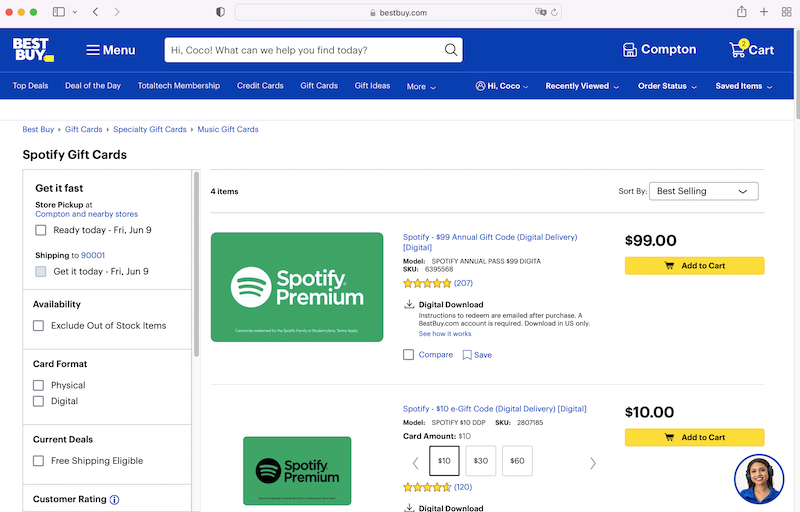Click the Safari address bar
This screenshot has width=800, height=512.
point(398,12)
